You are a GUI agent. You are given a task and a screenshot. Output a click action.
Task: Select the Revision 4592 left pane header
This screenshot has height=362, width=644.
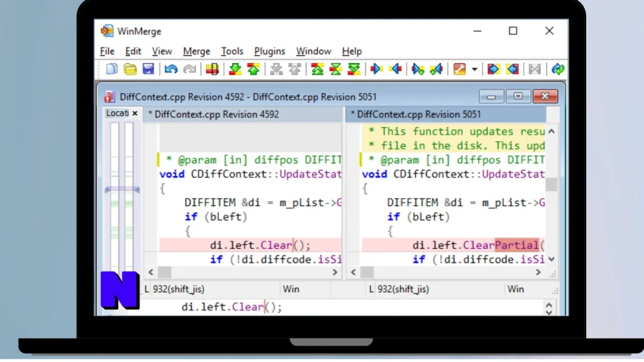click(x=243, y=114)
